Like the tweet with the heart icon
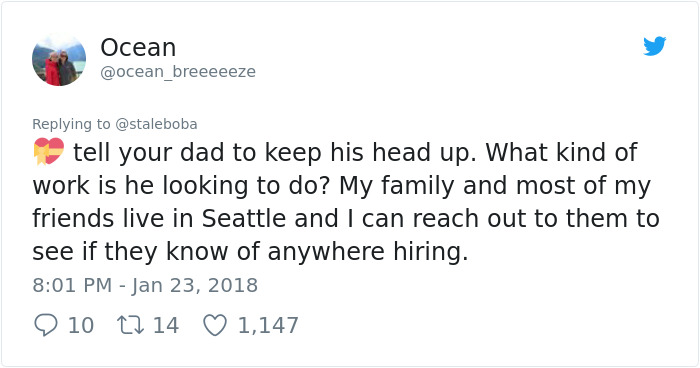Viewport: 700px width, 368px height. pyautogui.click(x=215, y=325)
